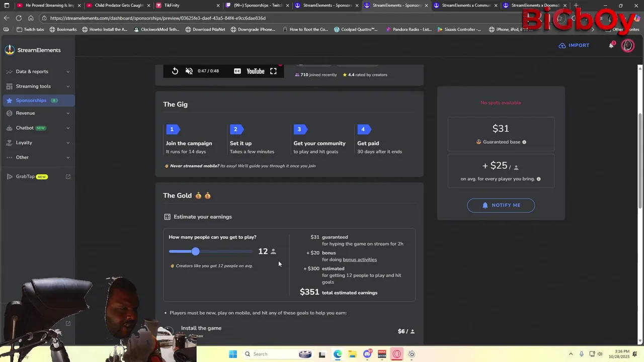Open Task View from taskbar
Viewport: 644px width, 362px height.
point(322,354)
